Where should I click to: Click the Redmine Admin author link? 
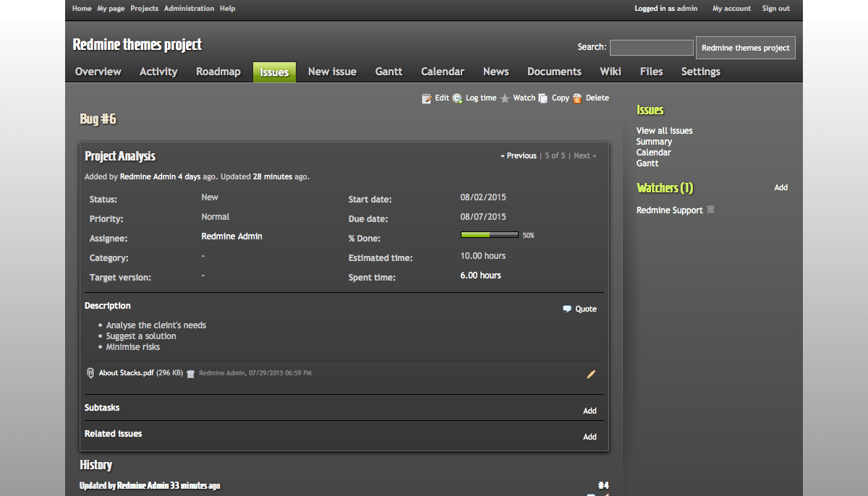coord(148,176)
